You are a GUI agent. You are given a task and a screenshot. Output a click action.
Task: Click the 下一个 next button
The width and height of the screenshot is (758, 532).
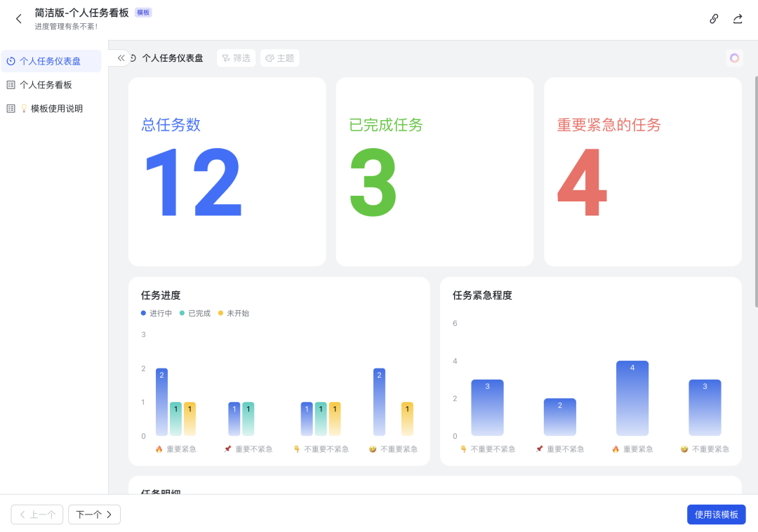(x=94, y=514)
